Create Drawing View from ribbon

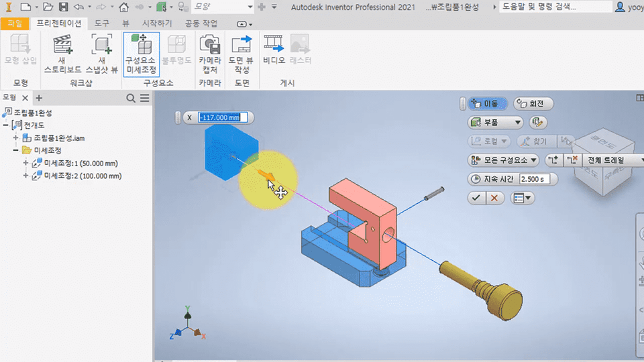point(241,54)
